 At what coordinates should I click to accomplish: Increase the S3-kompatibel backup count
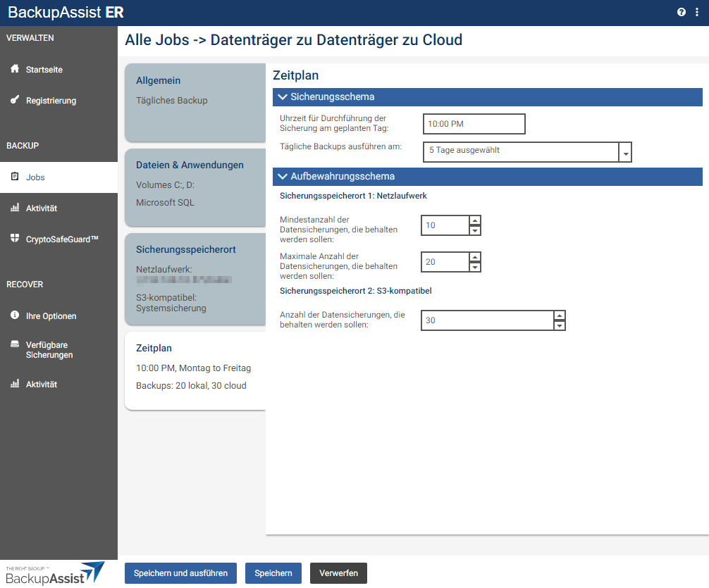click(x=559, y=315)
